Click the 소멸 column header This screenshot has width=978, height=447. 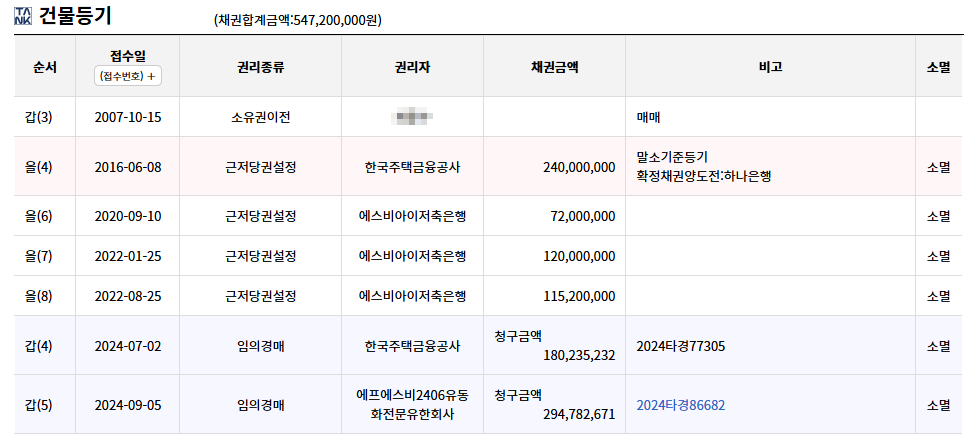[939, 67]
